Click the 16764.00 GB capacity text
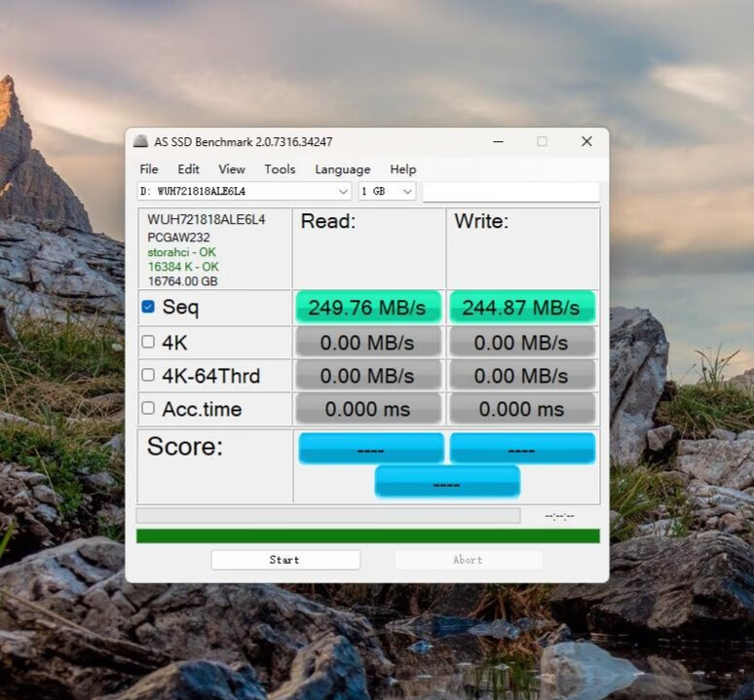This screenshot has height=700, width=754. point(182,281)
